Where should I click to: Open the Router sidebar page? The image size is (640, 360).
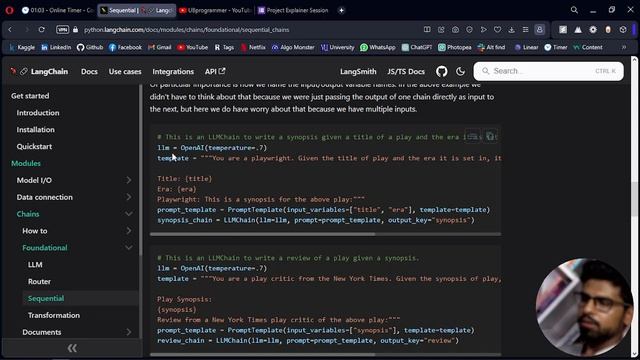[39, 282]
